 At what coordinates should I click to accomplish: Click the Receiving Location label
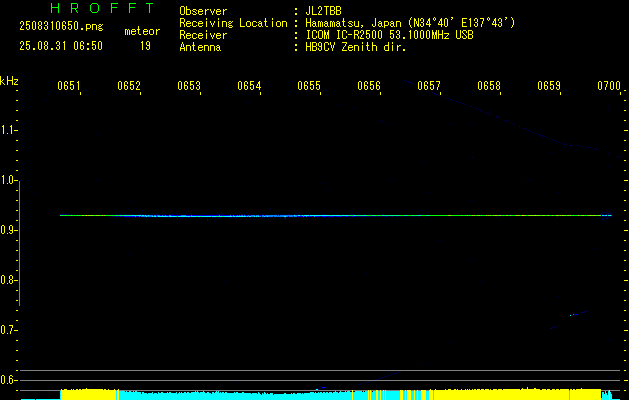(233, 23)
